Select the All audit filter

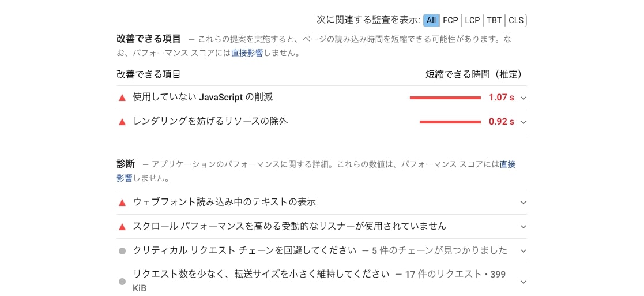pyautogui.click(x=431, y=20)
